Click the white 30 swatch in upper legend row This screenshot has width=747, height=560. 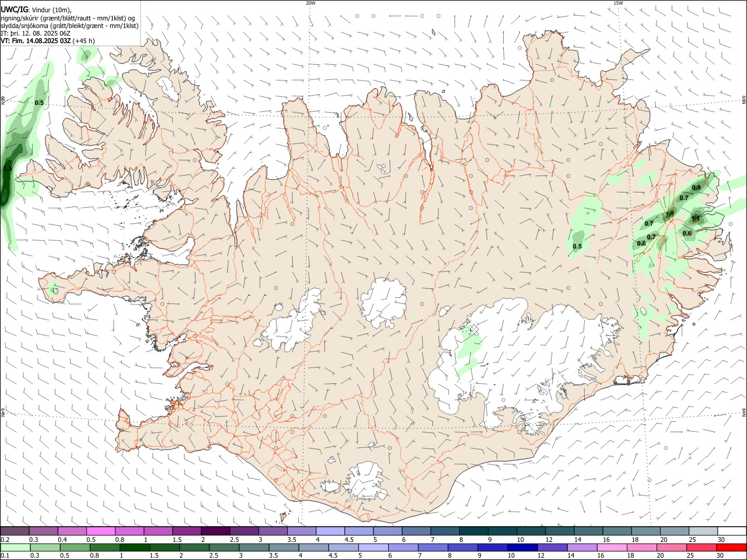click(x=732, y=531)
